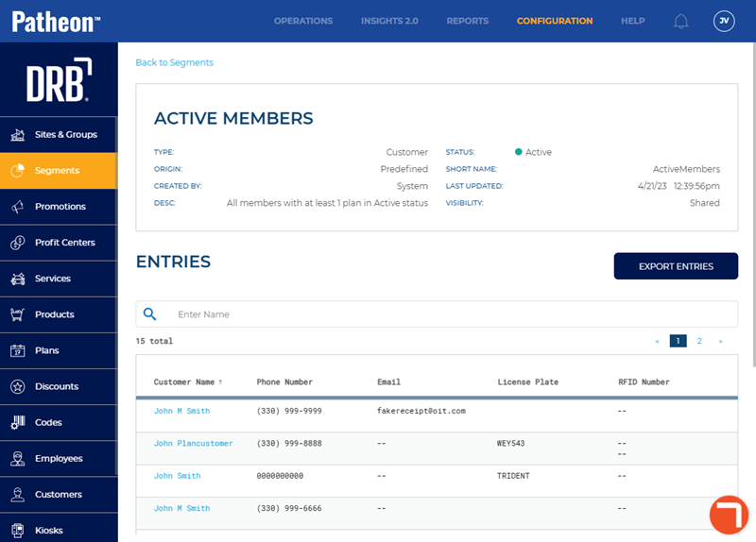Screen dimensions: 756x542
Task: Go to Promotions section
Action: click(x=59, y=207)
